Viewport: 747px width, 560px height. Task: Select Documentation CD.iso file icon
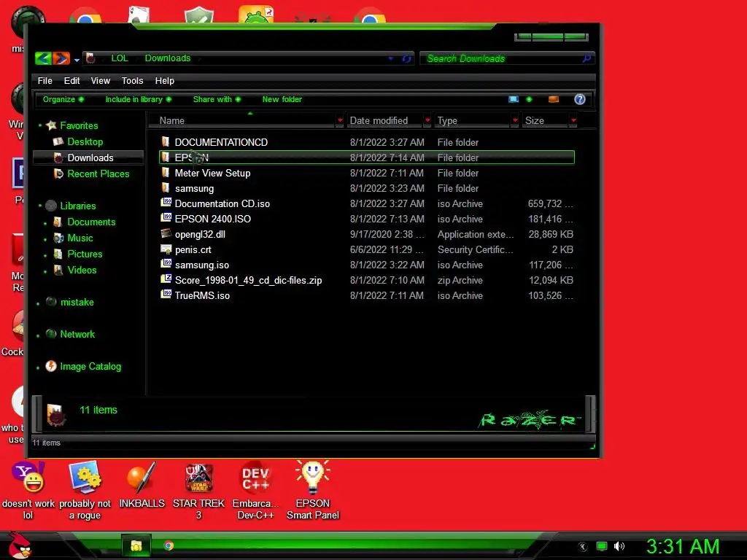point(166,203)
